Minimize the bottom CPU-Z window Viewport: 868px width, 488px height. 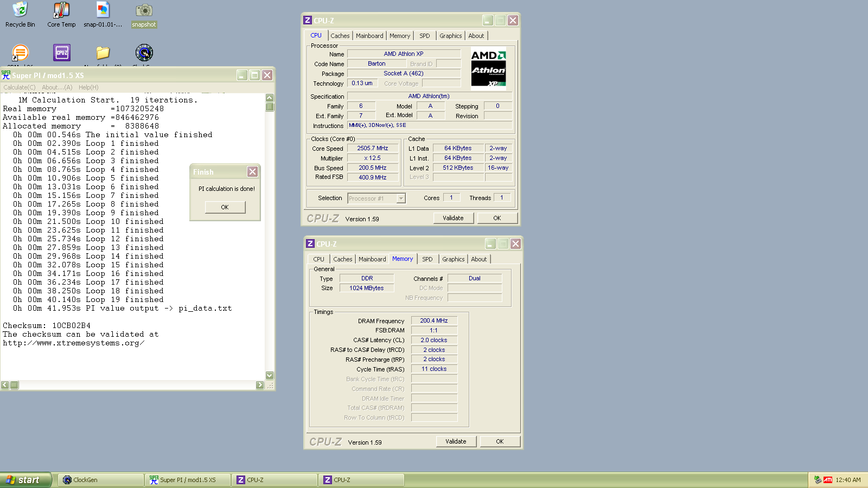(490, 243)
